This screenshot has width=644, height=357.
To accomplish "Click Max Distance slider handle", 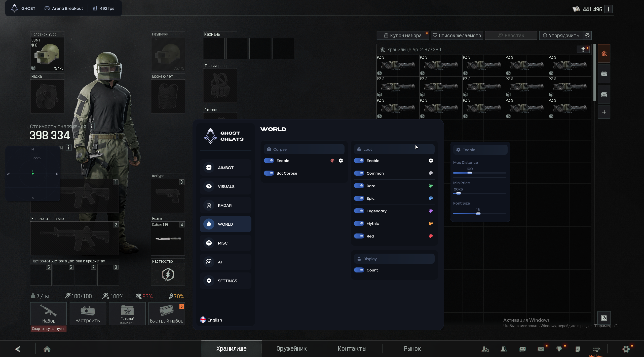I will coord(470,173).
